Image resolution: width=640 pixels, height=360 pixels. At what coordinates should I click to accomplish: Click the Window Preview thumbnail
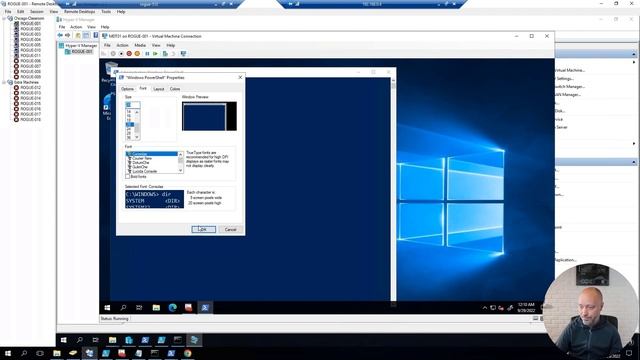click(x=209, y=116)
